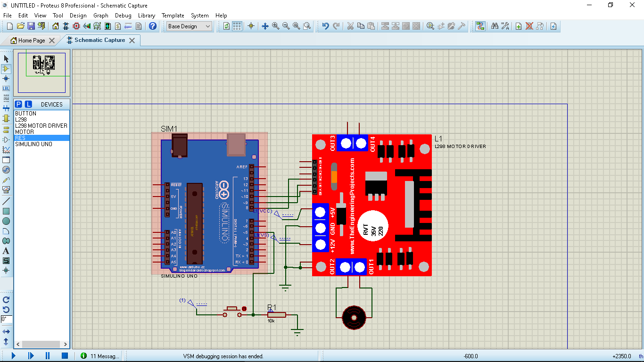Select the Selection Mode arrow tool

coord(6,59)
